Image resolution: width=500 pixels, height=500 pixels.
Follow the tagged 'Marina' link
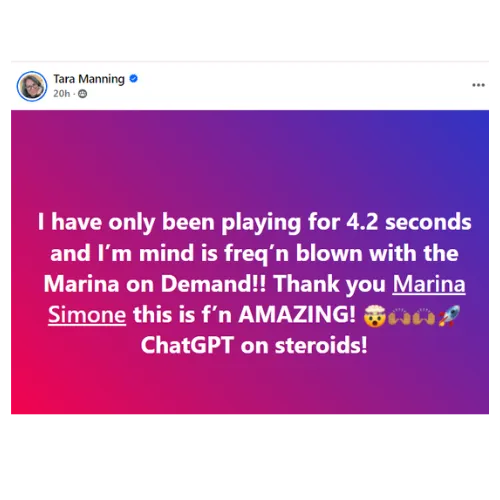(429, 284)
